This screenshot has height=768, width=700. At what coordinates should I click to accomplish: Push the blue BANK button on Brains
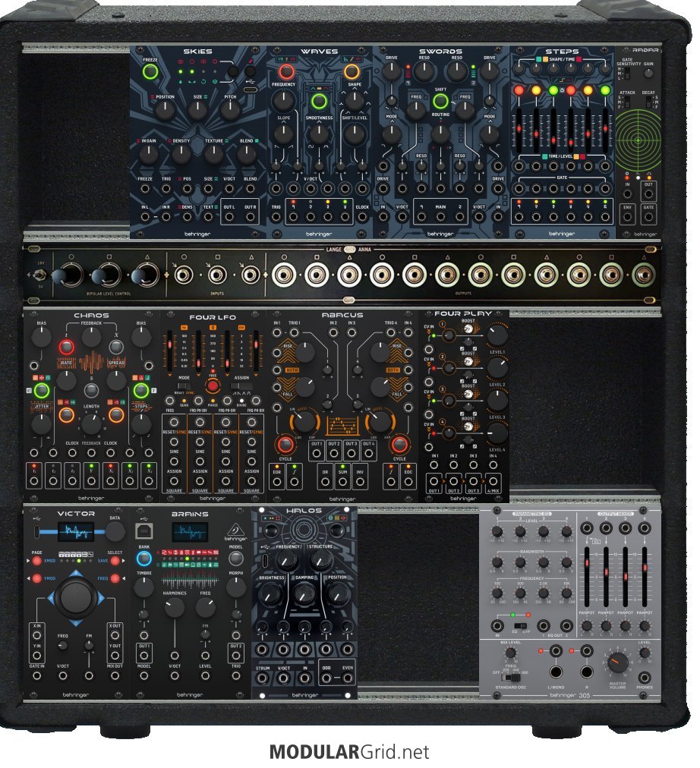click(143, 559)
